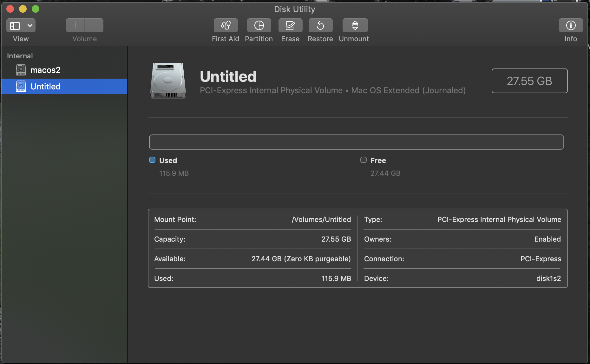Click the Used value 115.9 MB in table
This screenshot has height=364, width=590.
[336, 278]
